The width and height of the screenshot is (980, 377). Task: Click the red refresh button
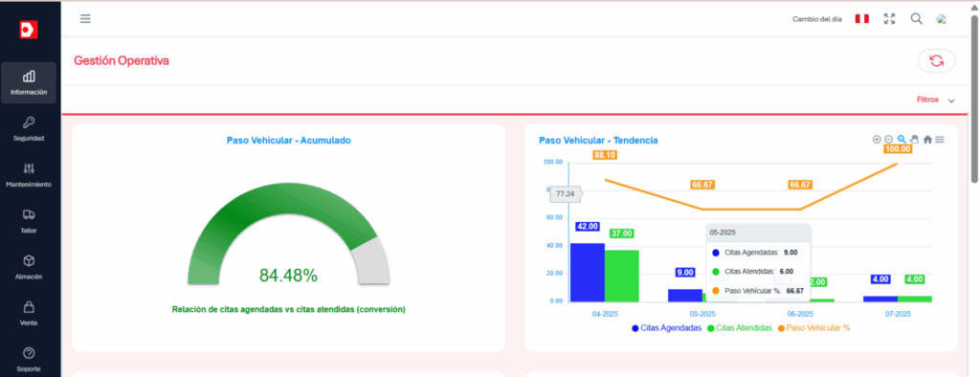coord(936,60)
